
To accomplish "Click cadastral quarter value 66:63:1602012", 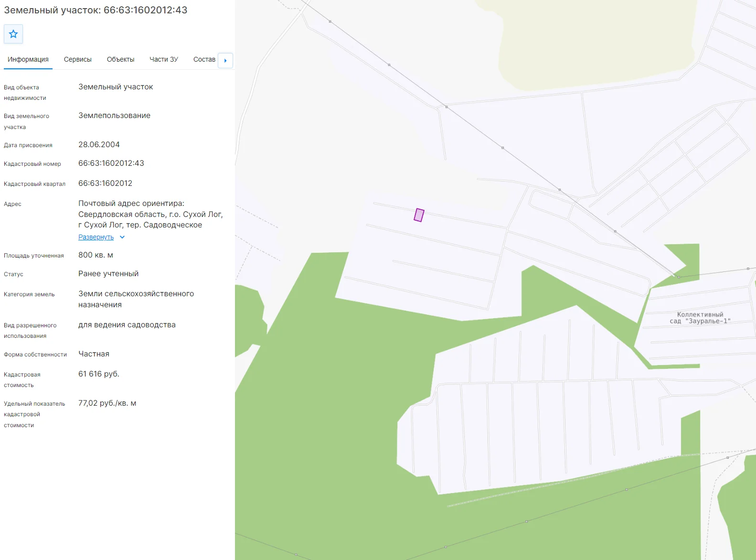I will 105,183.
